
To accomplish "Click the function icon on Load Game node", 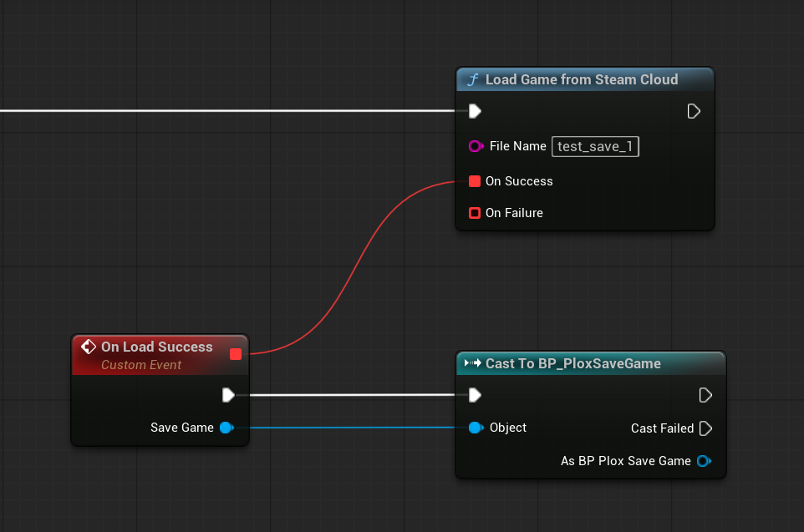I will point(473,79).
